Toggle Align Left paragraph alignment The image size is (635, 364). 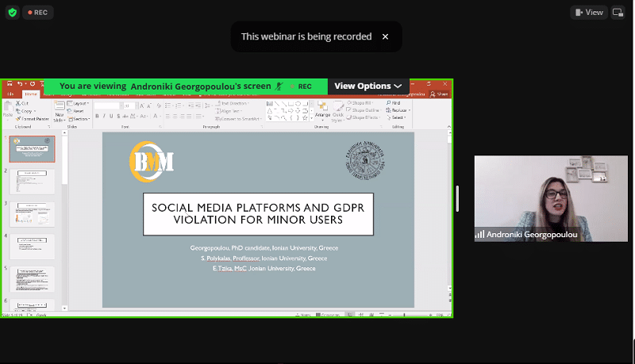point(167,116)
